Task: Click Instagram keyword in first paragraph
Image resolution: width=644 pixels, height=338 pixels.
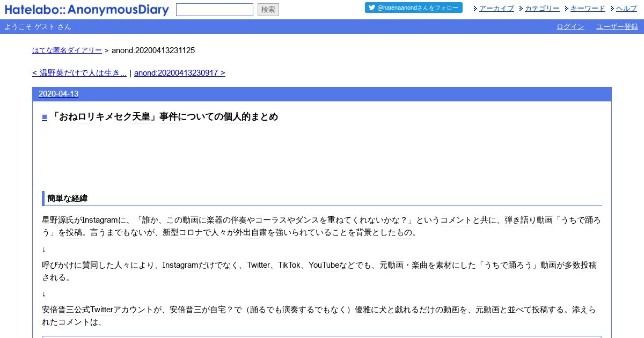Action: point(100,221)
